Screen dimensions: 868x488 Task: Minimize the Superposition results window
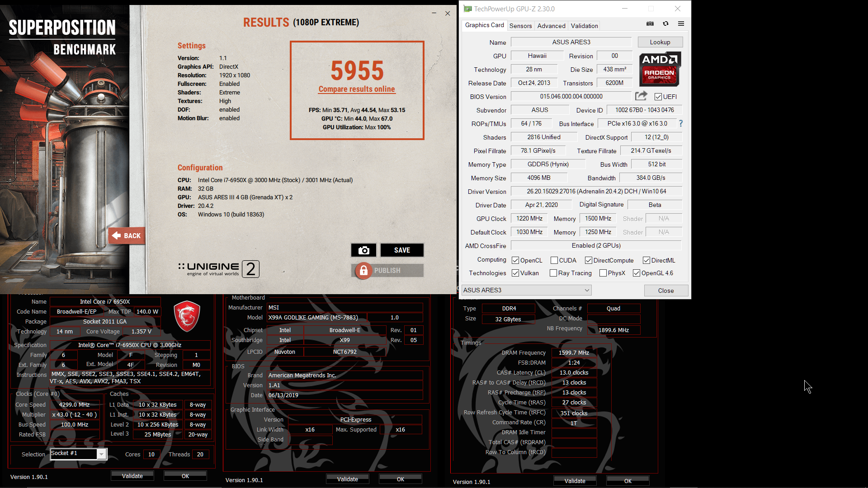(434, 13)
